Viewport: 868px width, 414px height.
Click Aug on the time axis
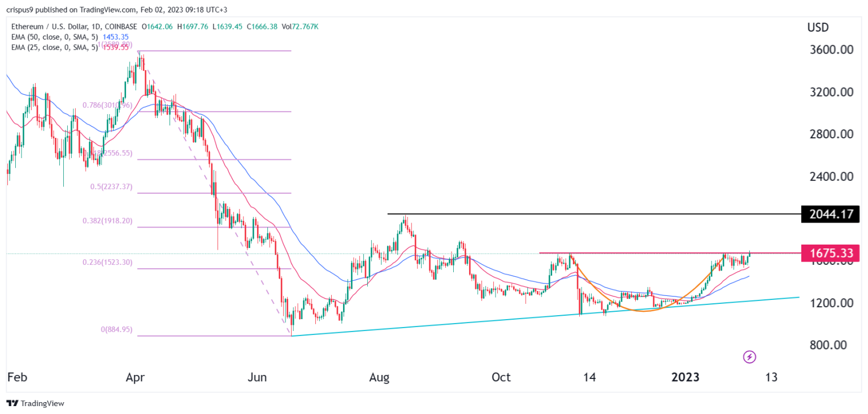coord(380,377)
